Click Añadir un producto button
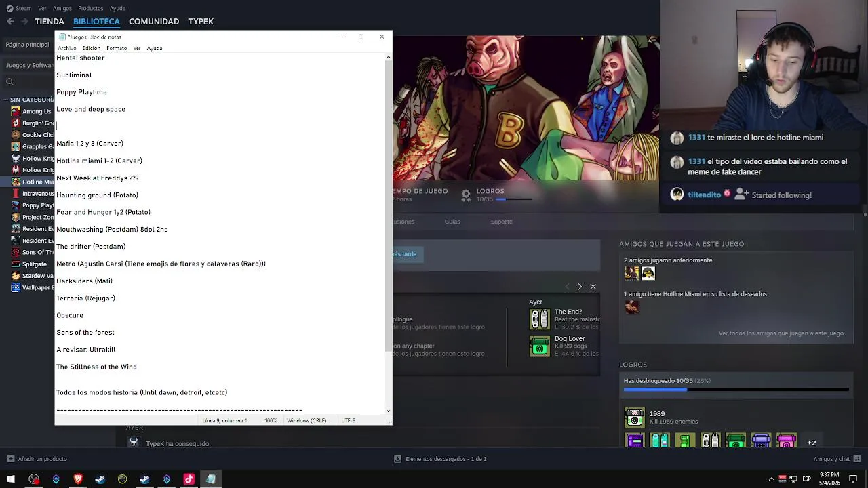The image size is (868, 488). (37, 459)
